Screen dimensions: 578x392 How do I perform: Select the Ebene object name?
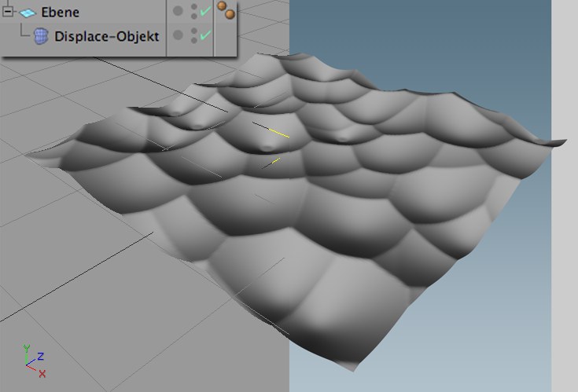coord(60,12)
